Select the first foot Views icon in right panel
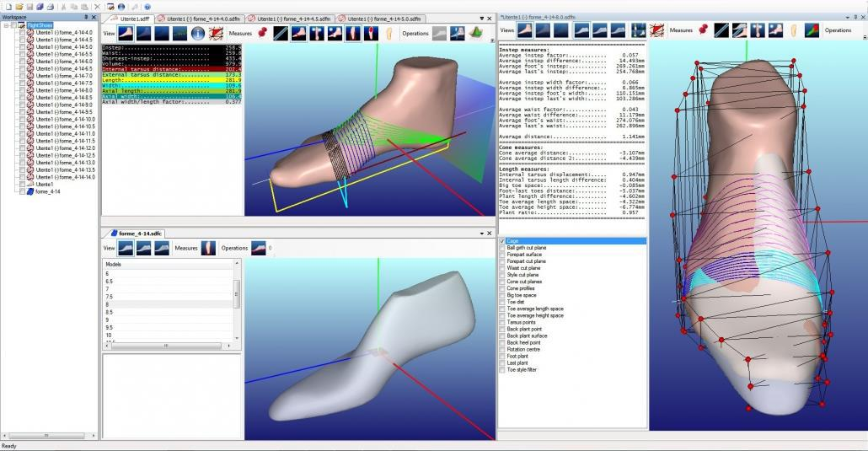The width and height of the screenshot is (868, 451). point(525,30)
